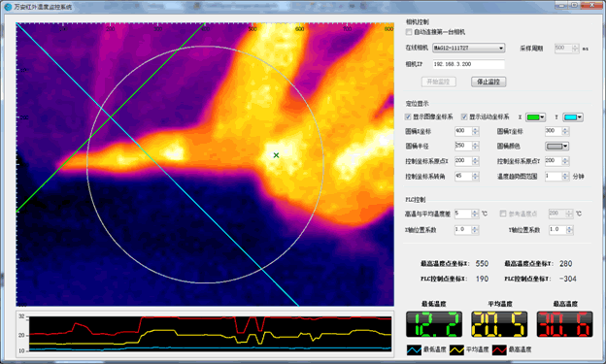Viewport: 606px width, 364px height.
Task: Click the 相机IP address input field
Action: (x=468, y=64)
